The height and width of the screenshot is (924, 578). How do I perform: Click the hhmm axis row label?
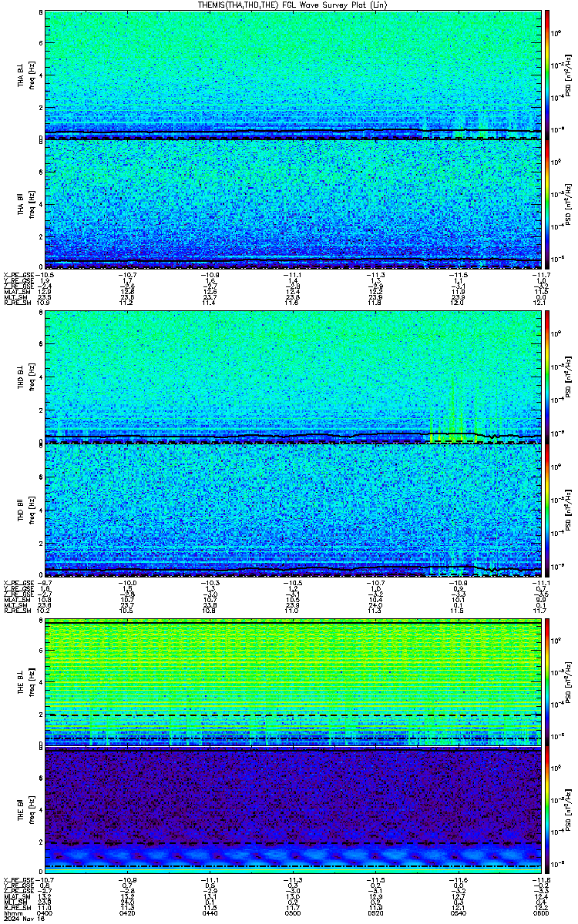click(12, 912)
